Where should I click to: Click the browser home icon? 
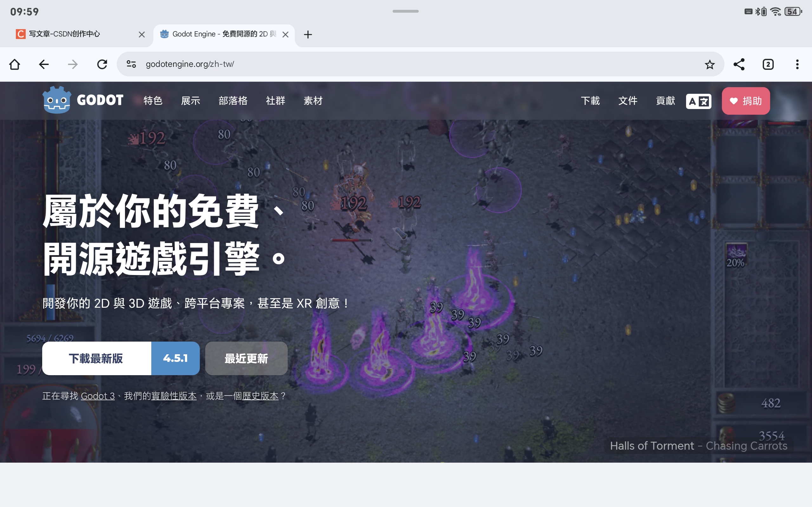click(14, 64)
